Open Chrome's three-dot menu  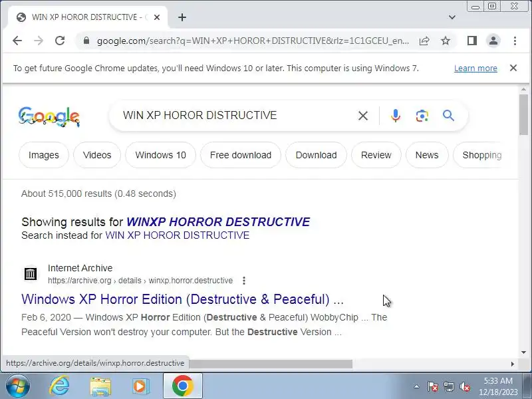(515, 41)
